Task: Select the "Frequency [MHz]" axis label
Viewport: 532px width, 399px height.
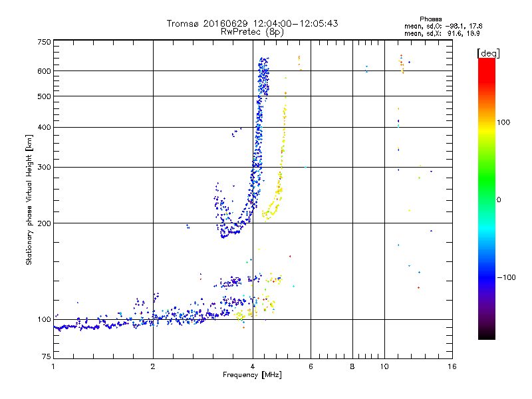Action: [252, 375]
